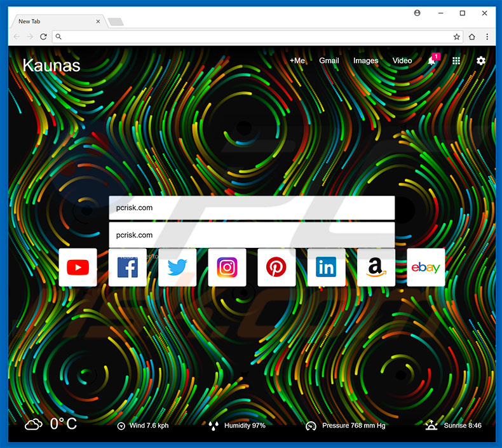Open the notifications bell with badge

pyautogui.click(x=433, y=60)
